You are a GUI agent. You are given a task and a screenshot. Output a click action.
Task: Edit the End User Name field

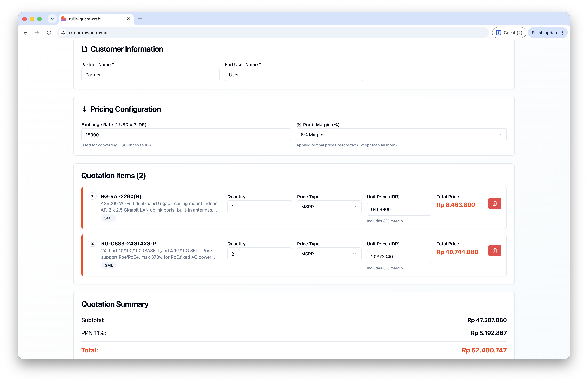click(294, 75)
